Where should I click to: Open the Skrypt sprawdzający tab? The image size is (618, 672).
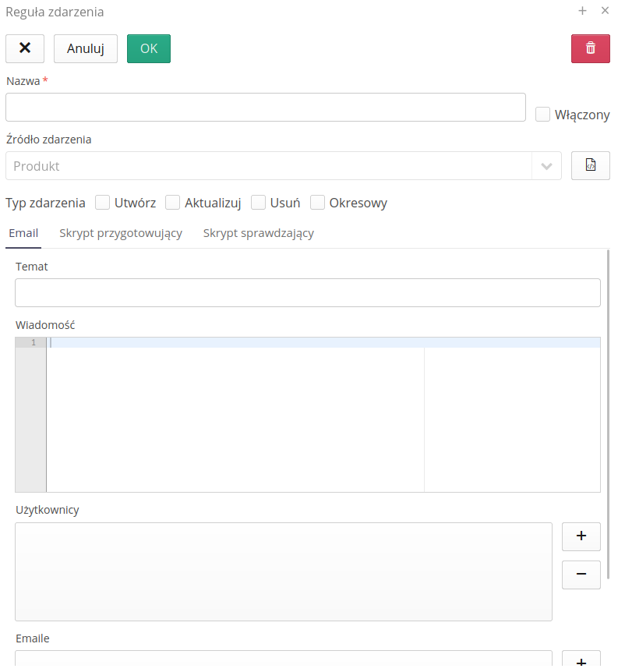click(x=258, y=233)
